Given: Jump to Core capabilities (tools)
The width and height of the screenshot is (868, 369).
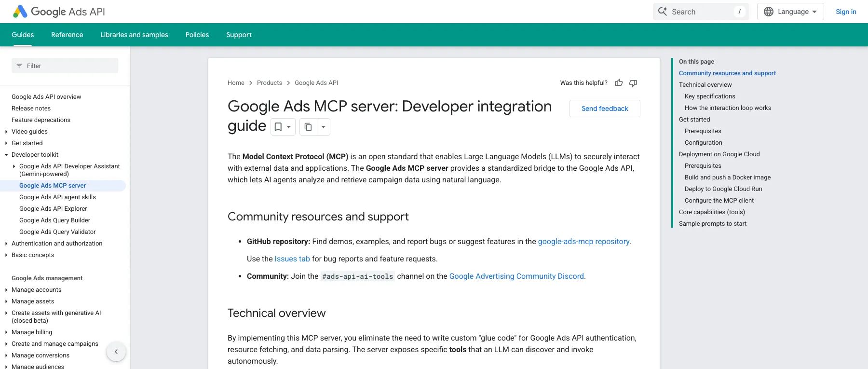Looking at the screenshot, I should pos(712,212).
